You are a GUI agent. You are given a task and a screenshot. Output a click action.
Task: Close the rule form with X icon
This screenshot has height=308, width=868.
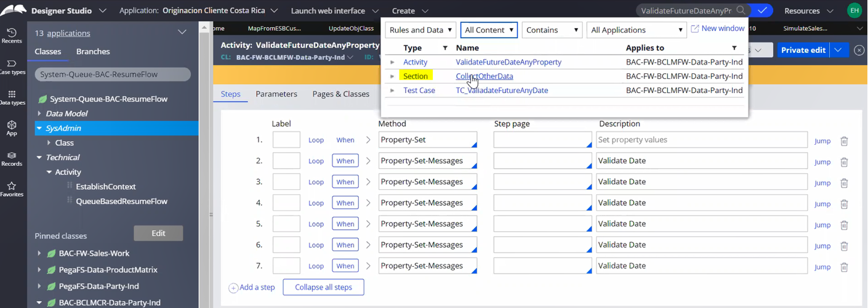click(x=859, y=51)
